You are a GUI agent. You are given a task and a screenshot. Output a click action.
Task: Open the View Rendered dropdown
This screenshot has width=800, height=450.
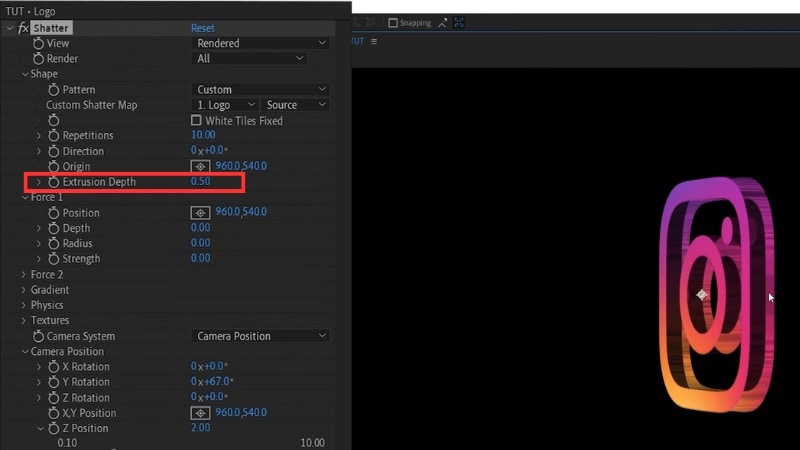pos(261,43)
